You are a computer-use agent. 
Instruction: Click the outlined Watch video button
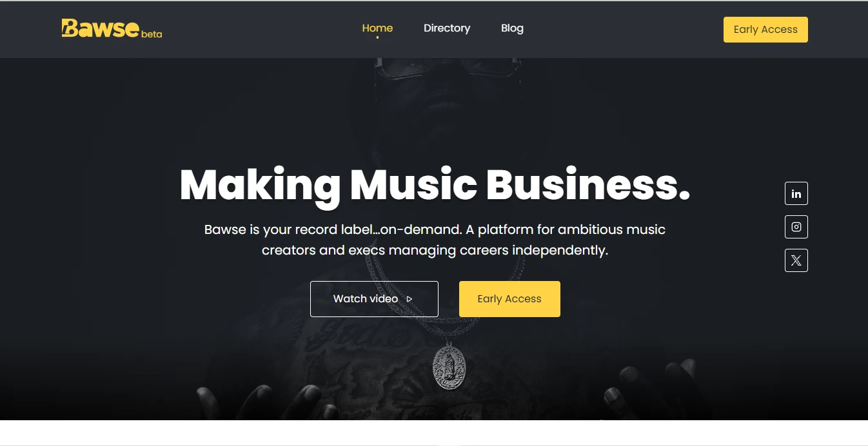[x=374, y=299]
